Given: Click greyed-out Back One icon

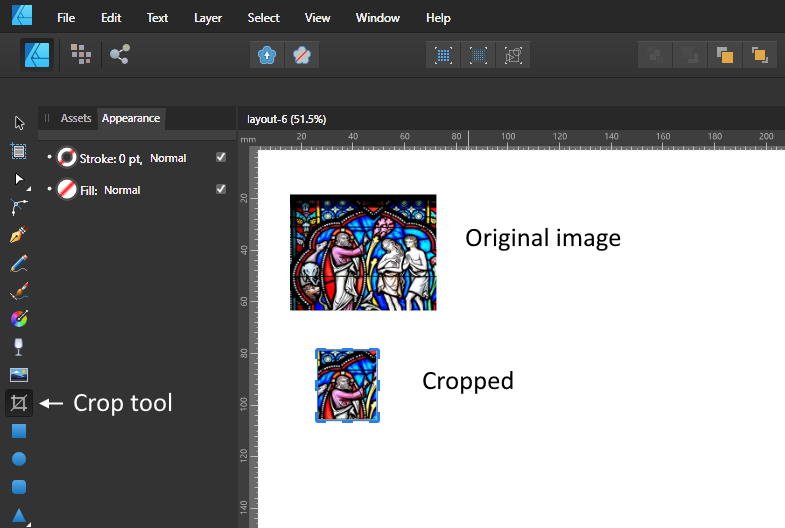Looking at the screenshot, I should 690,55.
